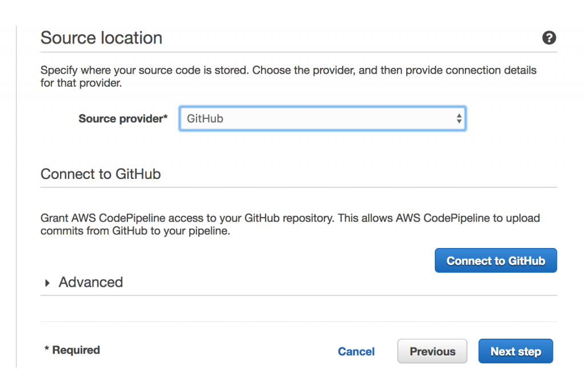Click the 'Grant AWS CodePipeline access' paragraph

(x=290, y=225)
